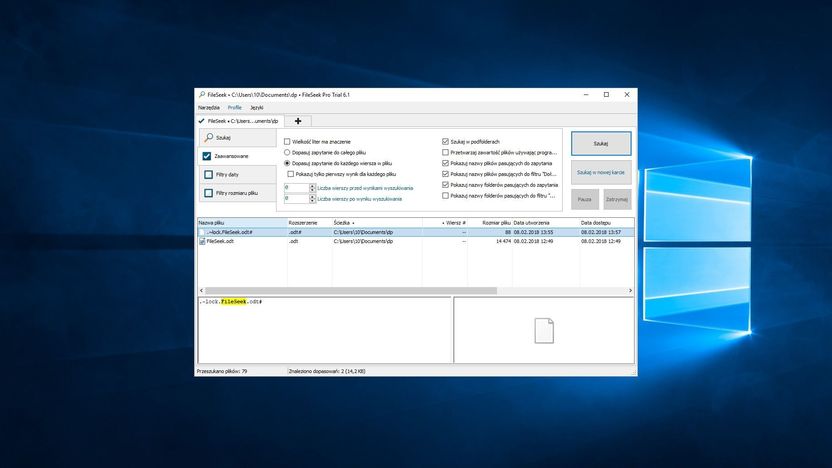832x468 pixels.
Task: Click 'Liczba wierszy po wyniku wyszukiwania' link
Action: click(x=360, y=199)
